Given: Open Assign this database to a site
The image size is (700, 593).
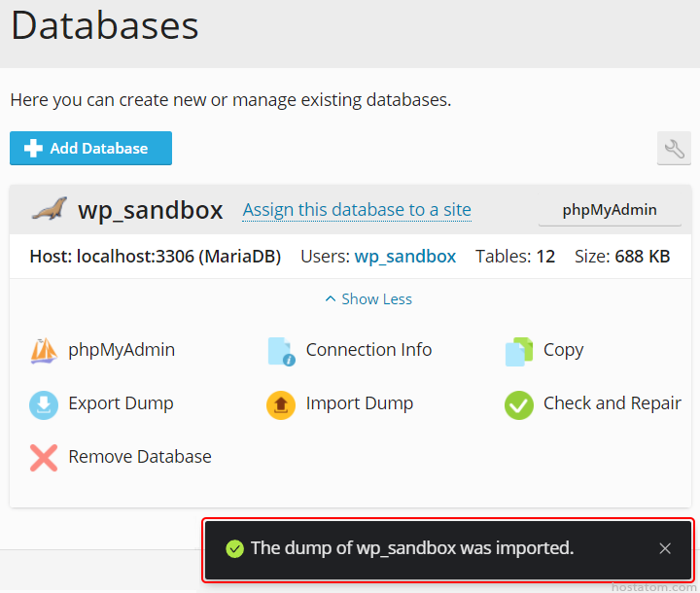Looking at the screenshot, I should point(357,210).
